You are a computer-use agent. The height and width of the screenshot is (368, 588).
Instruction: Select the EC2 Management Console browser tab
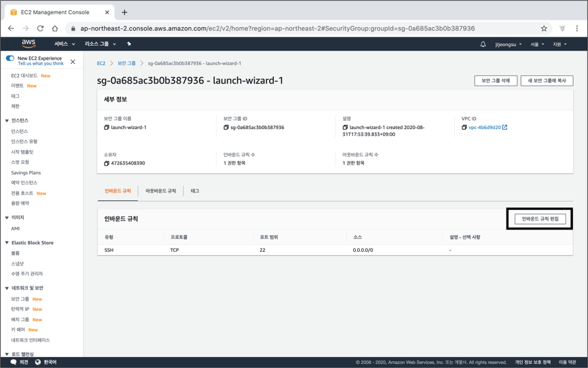click(60, 12)
